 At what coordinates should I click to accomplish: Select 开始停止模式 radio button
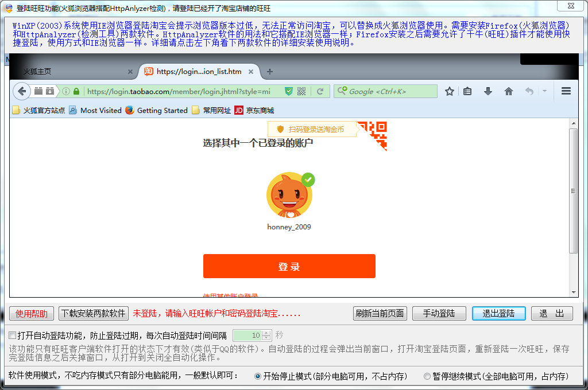(258, 376)
